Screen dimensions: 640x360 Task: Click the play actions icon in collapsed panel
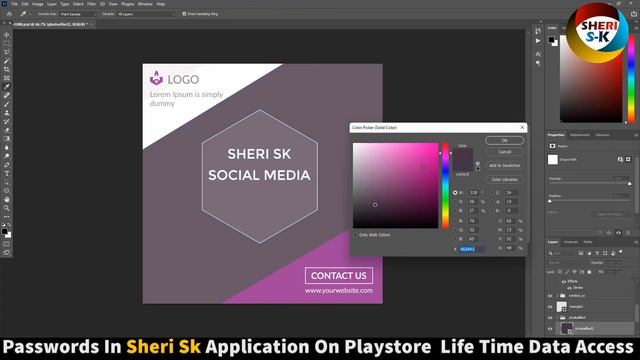(538, 41)
